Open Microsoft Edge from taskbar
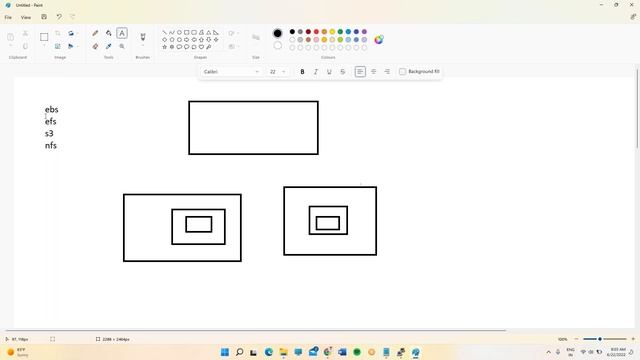Screen dimensions: 640x360 pyautogui.click(x=269, y=352)
